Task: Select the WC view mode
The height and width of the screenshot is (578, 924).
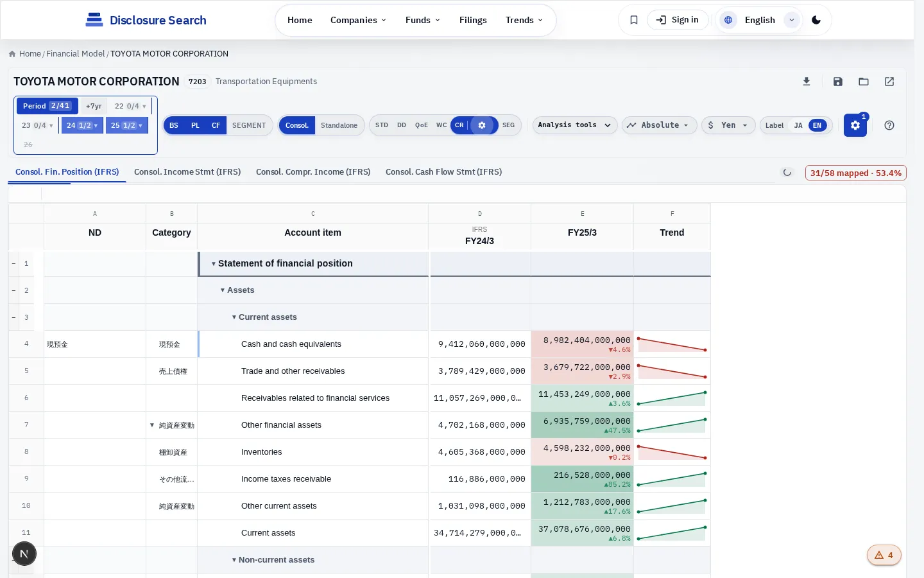Action: [441, 125]
